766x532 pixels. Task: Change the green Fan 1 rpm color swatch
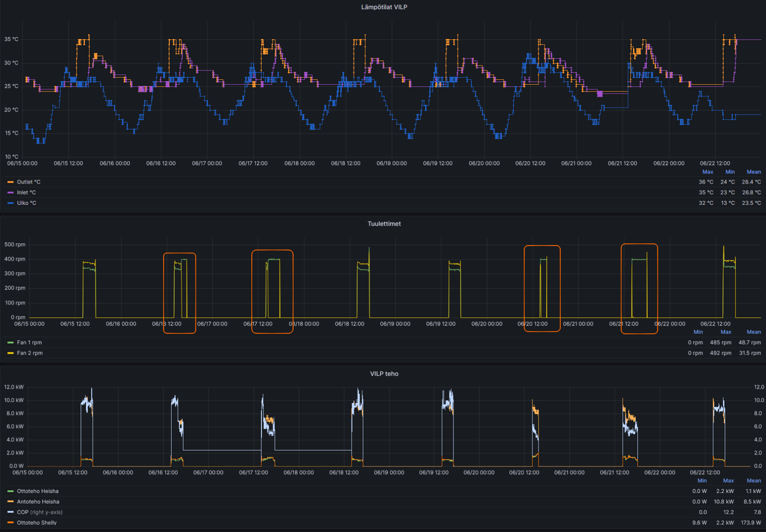click(11, 343)
